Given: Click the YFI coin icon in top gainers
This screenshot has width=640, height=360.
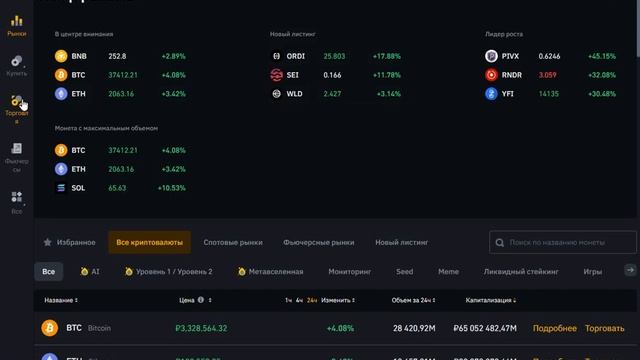Looking at the screenshot, I should pos(491,93).
